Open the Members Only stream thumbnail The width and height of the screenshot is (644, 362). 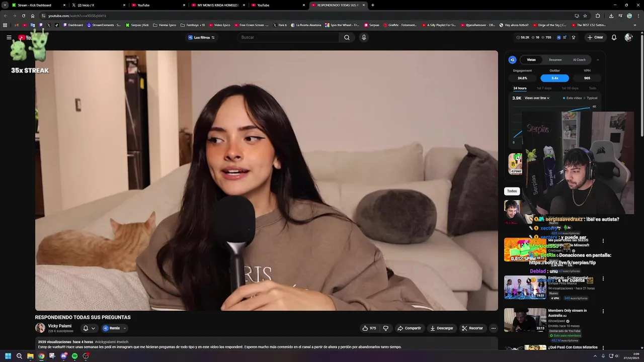coord(525,320)
